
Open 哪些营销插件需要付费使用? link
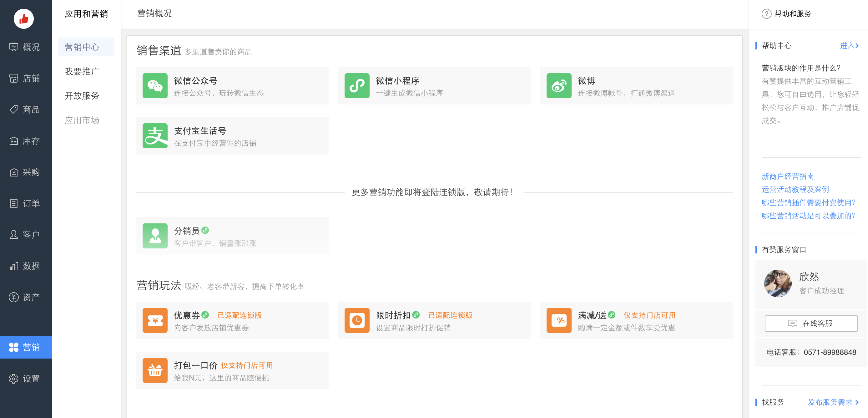tap(808, 203)
